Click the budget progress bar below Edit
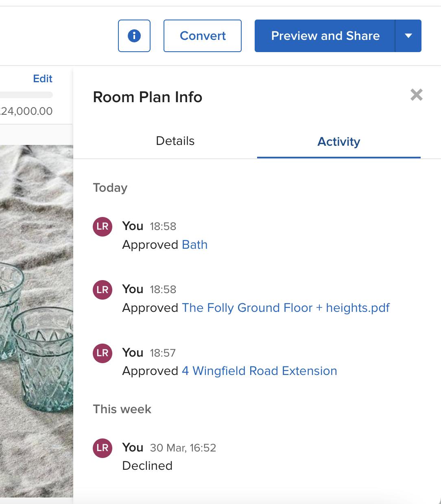Viewport: 441px width, 504px height. click(26, 95)
